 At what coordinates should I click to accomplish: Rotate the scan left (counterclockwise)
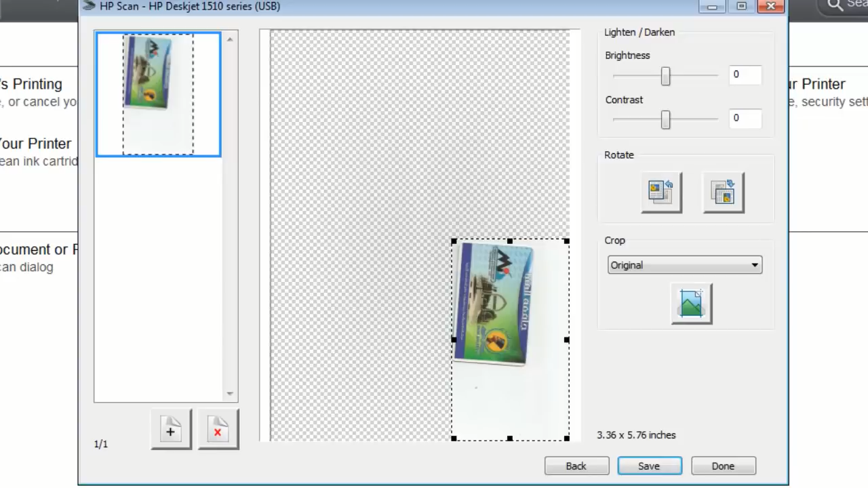661,192
